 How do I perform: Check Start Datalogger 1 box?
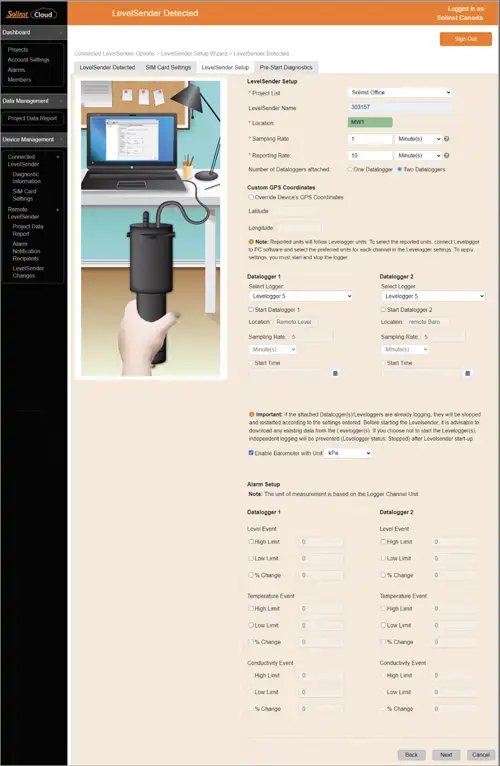click(x=251, y=310)
